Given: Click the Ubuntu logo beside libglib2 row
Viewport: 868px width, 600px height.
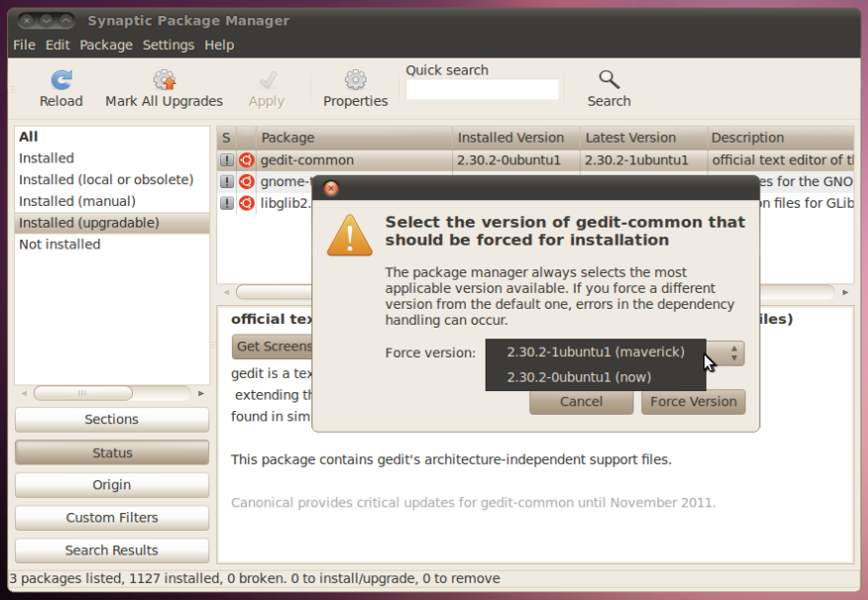Looking at the screenshot, I should pos(247,203).
